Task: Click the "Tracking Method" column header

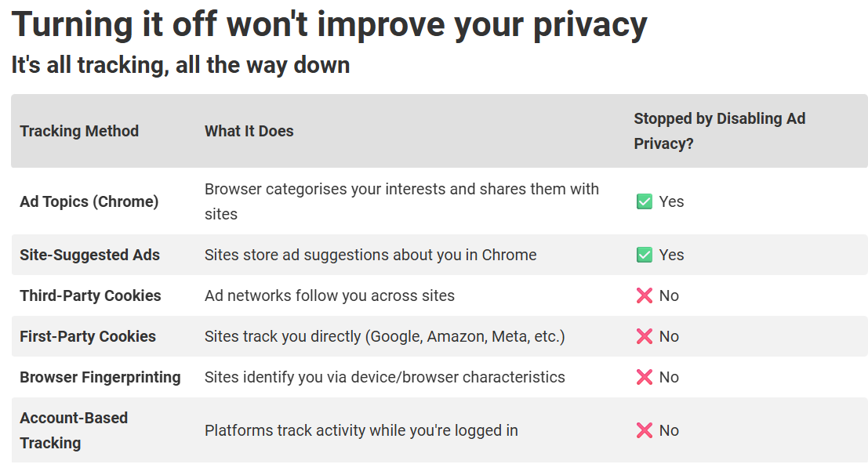Action: click(x=79, y=131)
